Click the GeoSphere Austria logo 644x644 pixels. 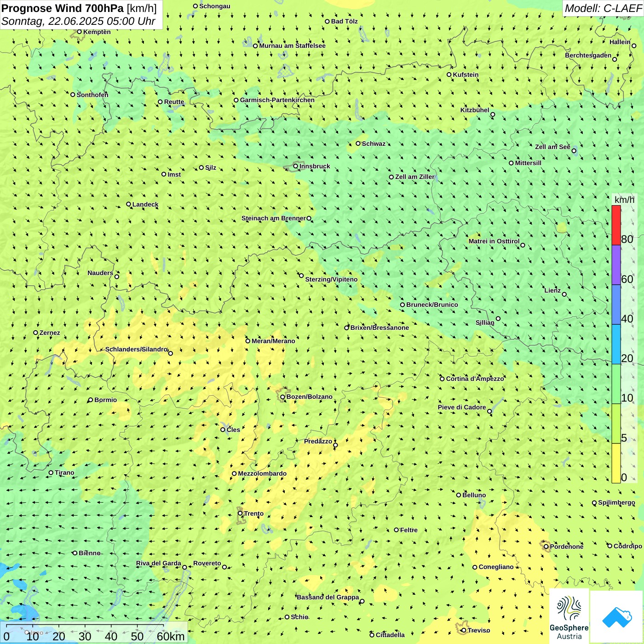569,616
